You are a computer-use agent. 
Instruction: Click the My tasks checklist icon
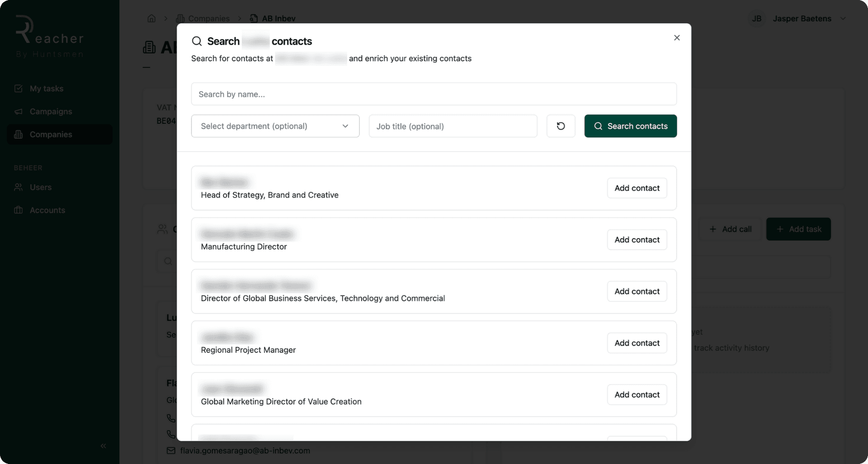(x=18, y=88)
